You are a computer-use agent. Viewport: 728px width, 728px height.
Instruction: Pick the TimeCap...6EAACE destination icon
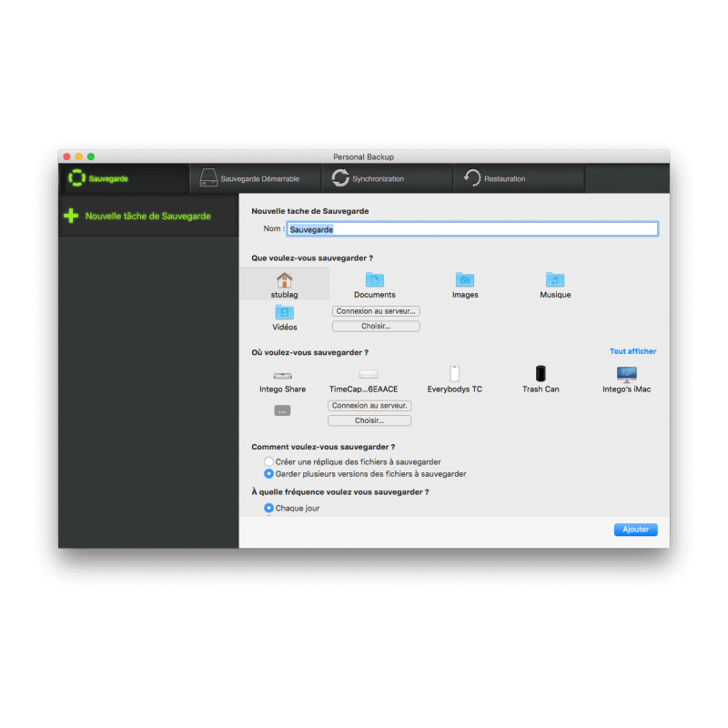click(x=369, y=374)
